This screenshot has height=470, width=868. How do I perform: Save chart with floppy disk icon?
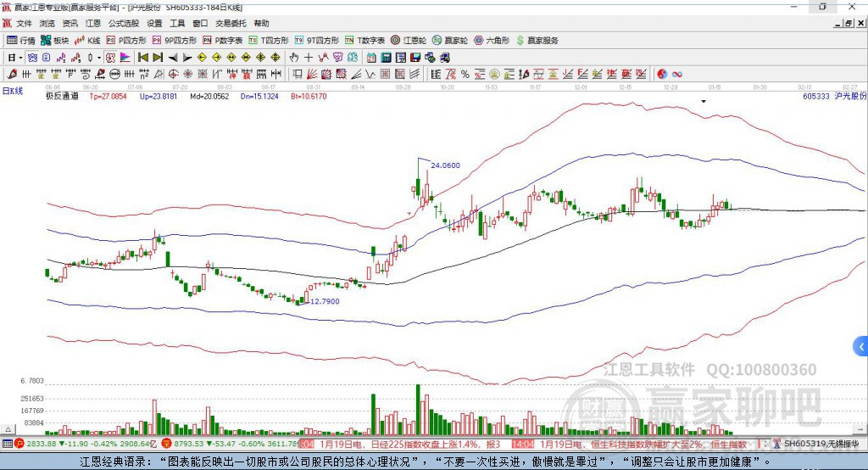[415, 58]
